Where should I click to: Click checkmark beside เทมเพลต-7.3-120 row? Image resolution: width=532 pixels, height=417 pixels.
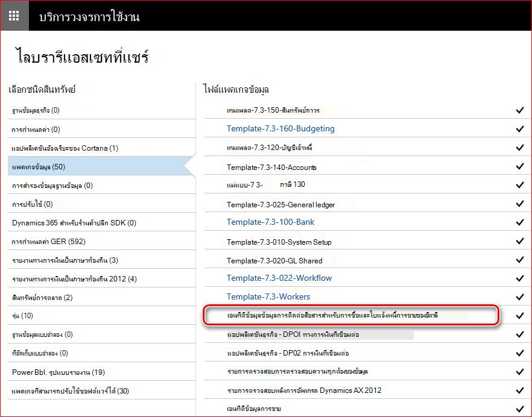pos(519,148)
